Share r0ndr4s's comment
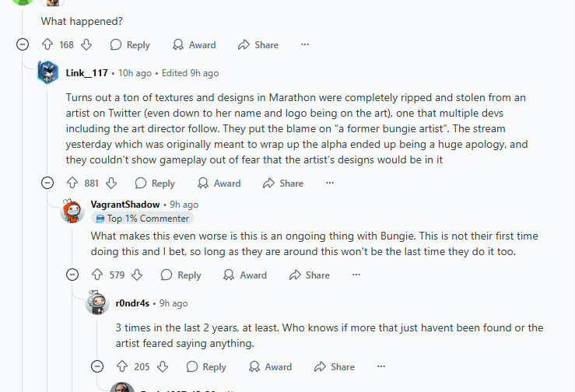The image size is (575, 392). [333, 367]
